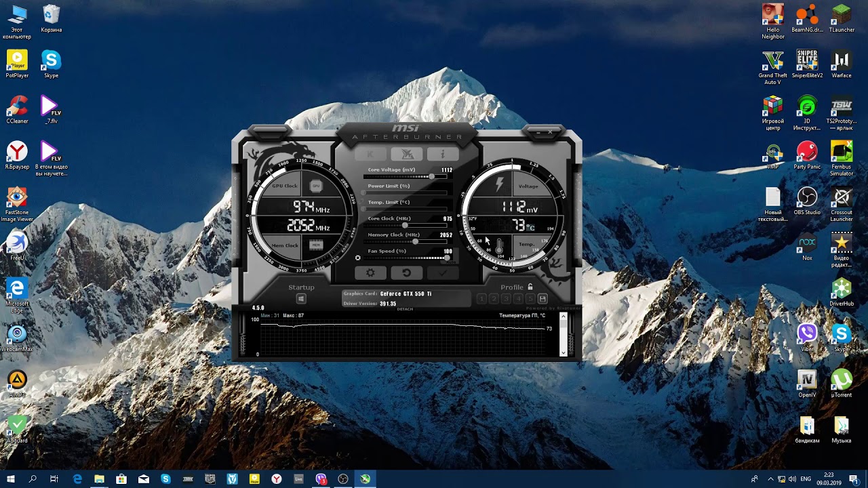Click the MSI dragon logo button
Viewport: 868px width, 488px height.
407,155
